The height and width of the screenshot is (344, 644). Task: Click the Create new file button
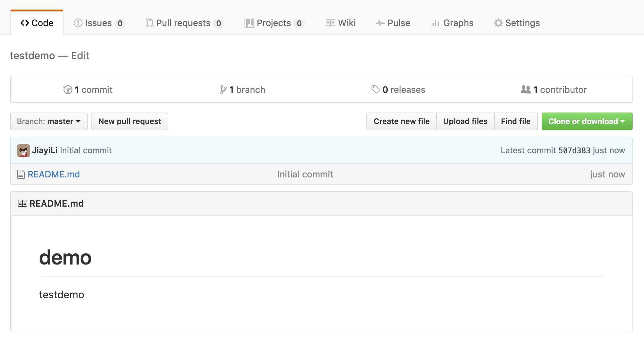coord(401,121)
